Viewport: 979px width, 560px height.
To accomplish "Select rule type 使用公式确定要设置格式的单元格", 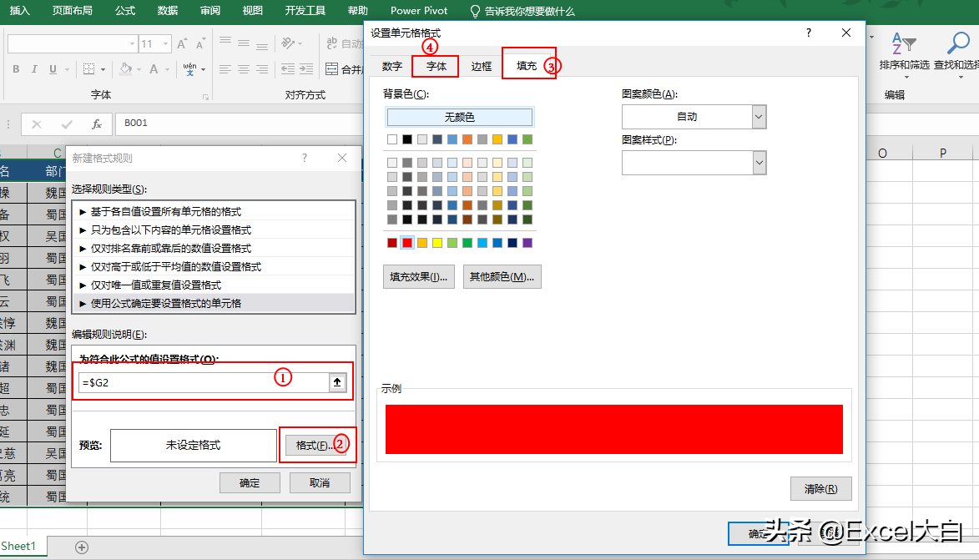I will [214, 304].
